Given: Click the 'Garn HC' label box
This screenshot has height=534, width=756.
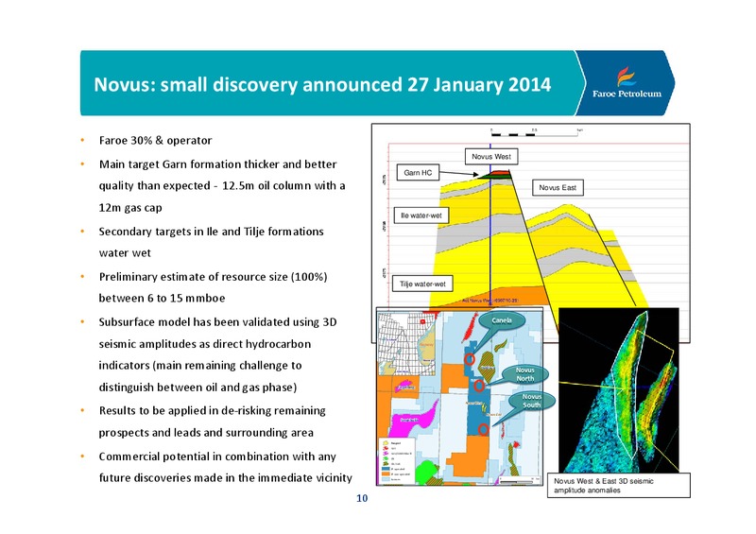Looking at the screenshot, I should 418,173.
